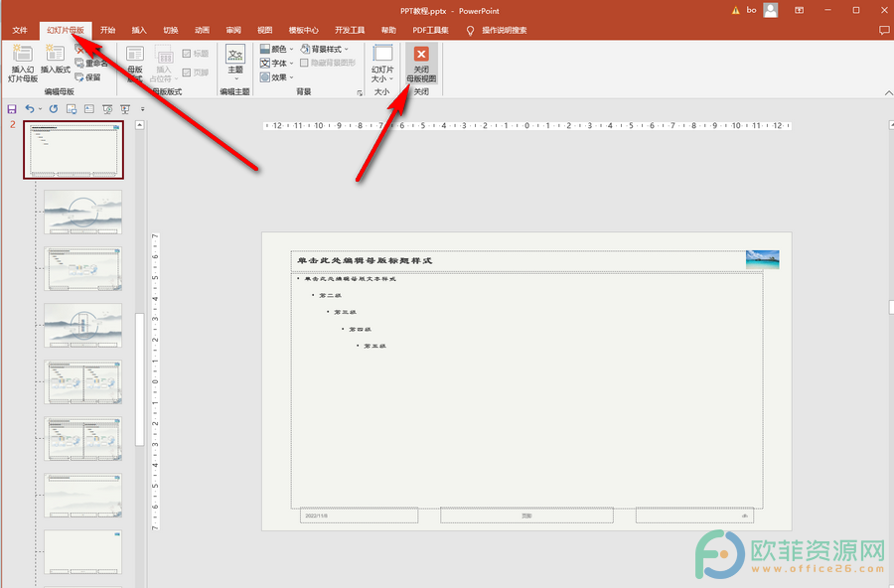The width and height of the screenshot is (894, 588).
Task: Open the 模板中心 tab
Action: pyautogui.click(x=303, y=30)
